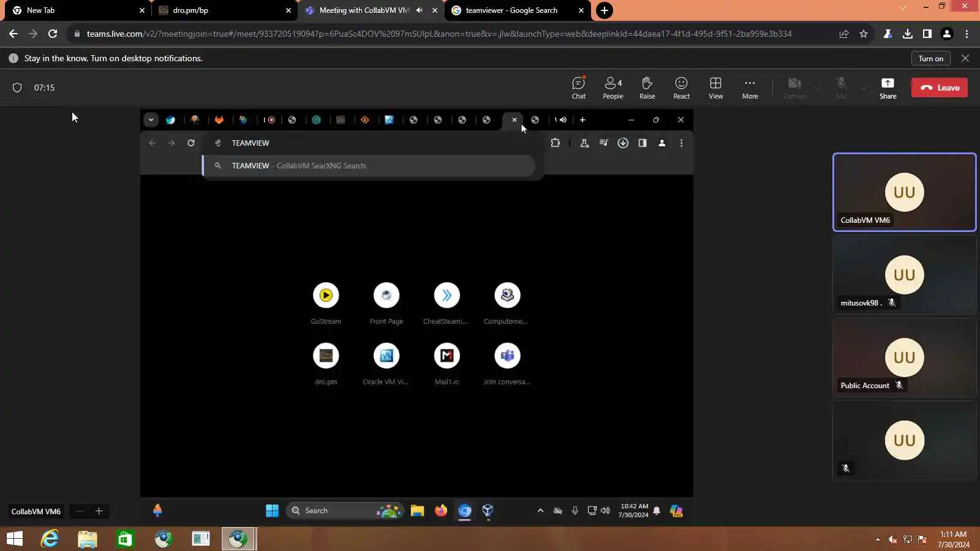Image resolution: width=980 pixels, height=551 pixels.
Task: Open the dro.pm shortcut in shared screen
Action: (x=326, y=364)
